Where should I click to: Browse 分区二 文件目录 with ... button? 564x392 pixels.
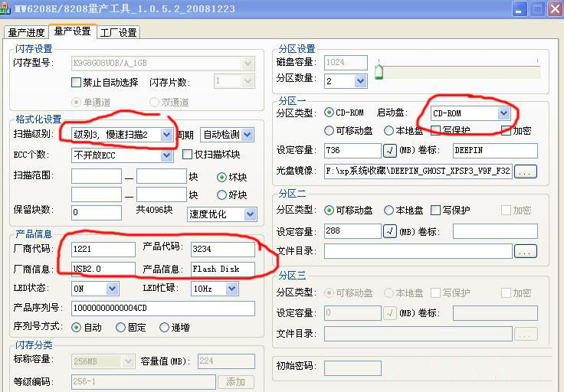[526, 251]
